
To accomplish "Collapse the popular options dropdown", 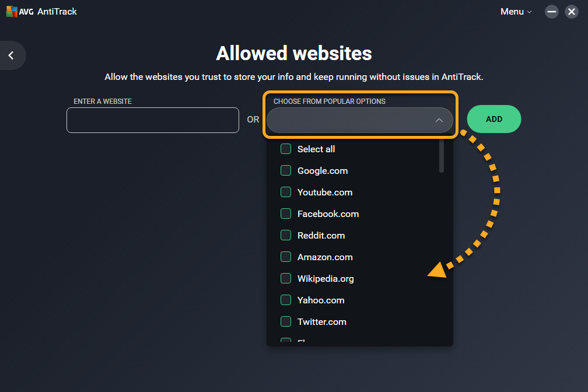I will (x=359, y=120).
